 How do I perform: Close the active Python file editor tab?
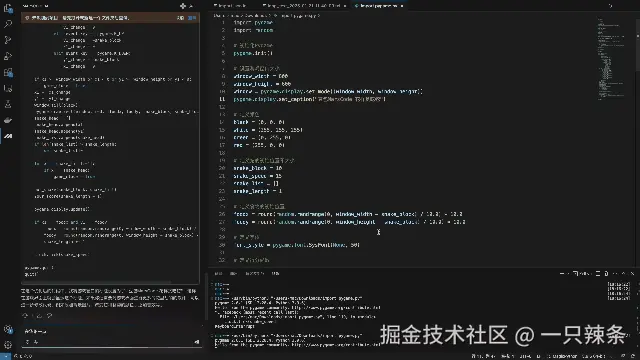(x=402, y=6)
